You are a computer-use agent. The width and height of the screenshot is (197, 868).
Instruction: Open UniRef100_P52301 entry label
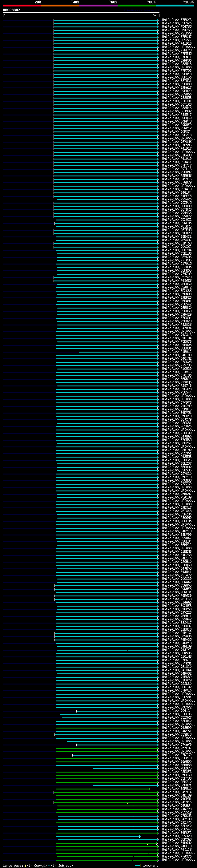pyautogui.click(x=177, y=453)
